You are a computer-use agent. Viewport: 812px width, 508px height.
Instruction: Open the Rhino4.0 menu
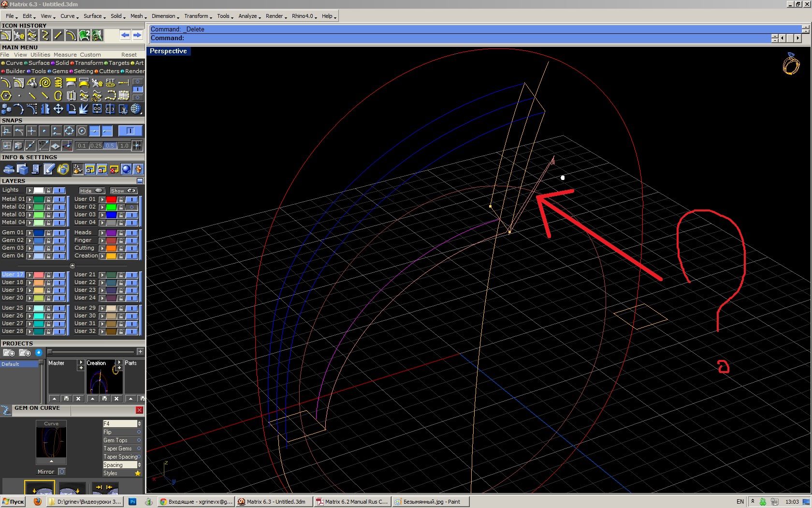pos(304,16)
